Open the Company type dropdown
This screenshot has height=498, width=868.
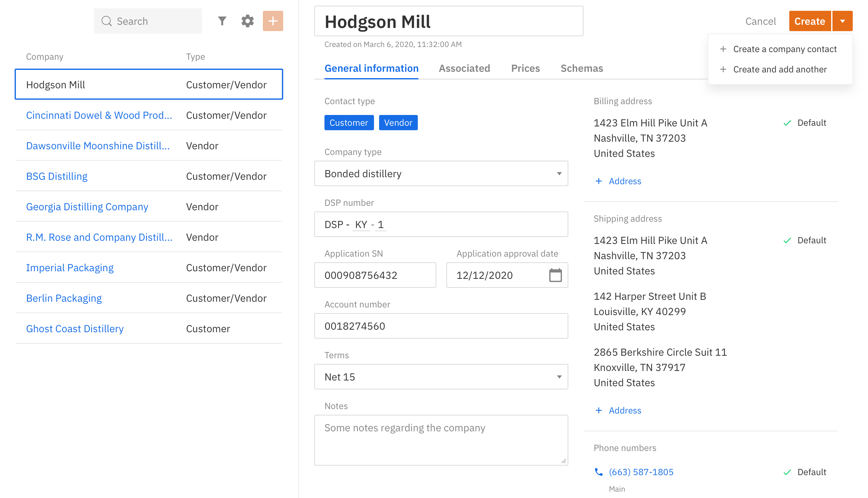[x=441, y=174]
